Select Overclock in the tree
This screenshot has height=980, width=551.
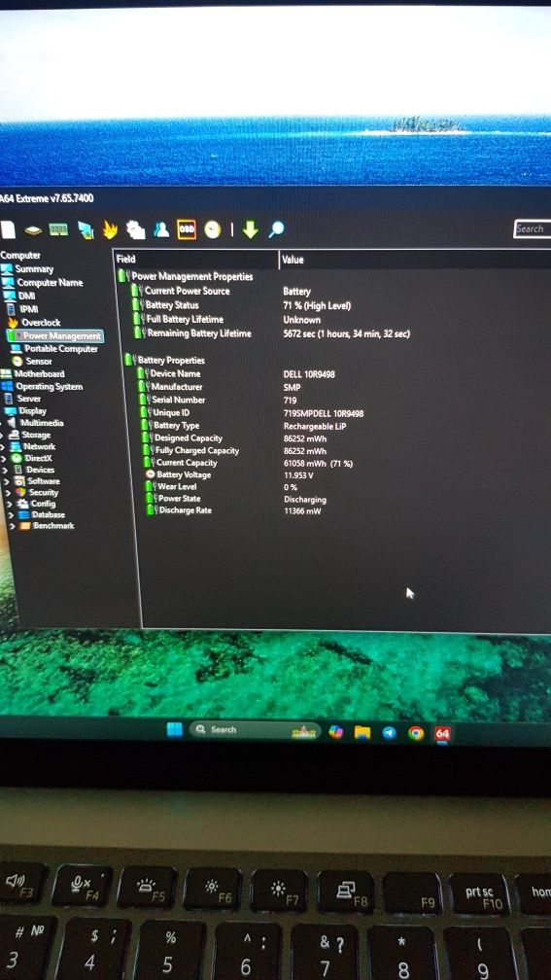point(41,323)
